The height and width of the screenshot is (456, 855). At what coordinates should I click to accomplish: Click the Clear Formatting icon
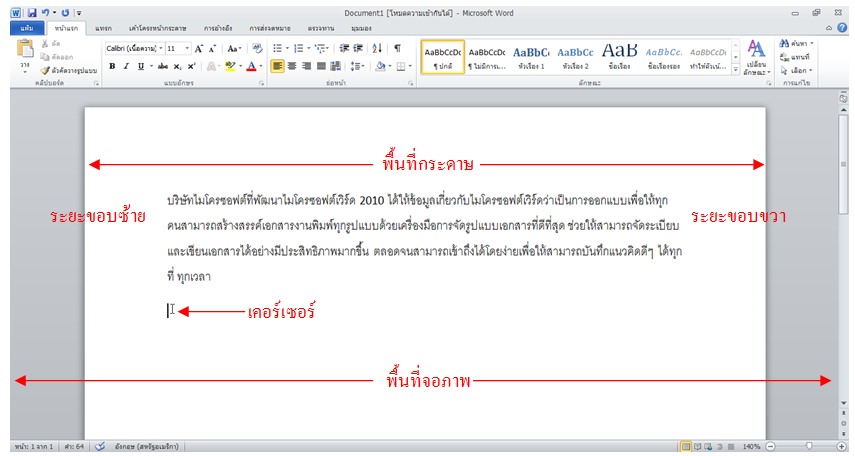point(257,48)
